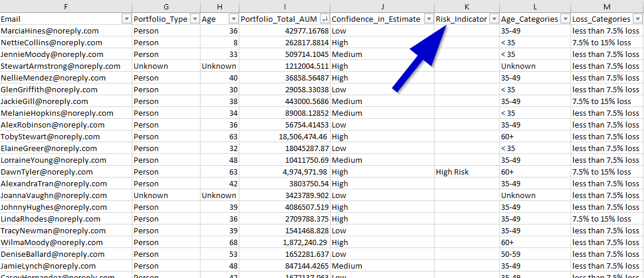Click JohnnyHughes@noreply.com cell
The image size is (644, 278).
[66, 207]
